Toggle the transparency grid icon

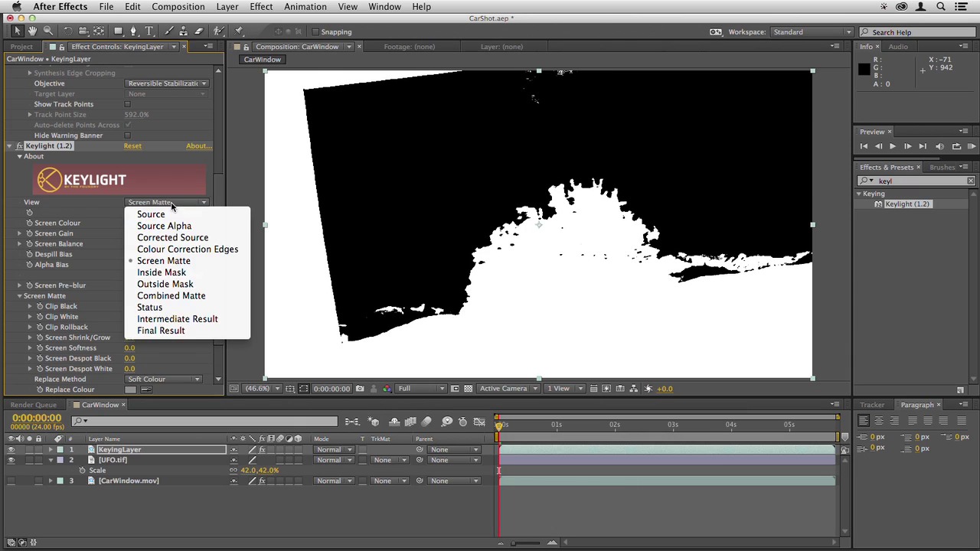[x=468, y=389]
